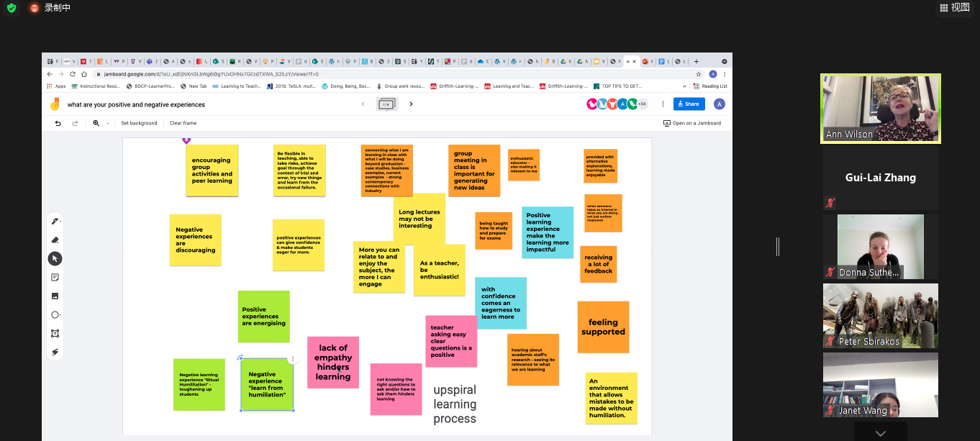Select the Eraser tool
This screenshot has width=980, height=441.
click(55, 240)
